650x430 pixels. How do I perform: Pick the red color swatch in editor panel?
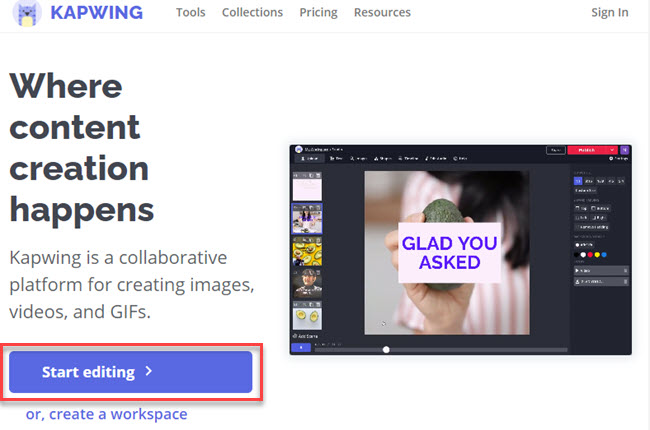point(592,254)
